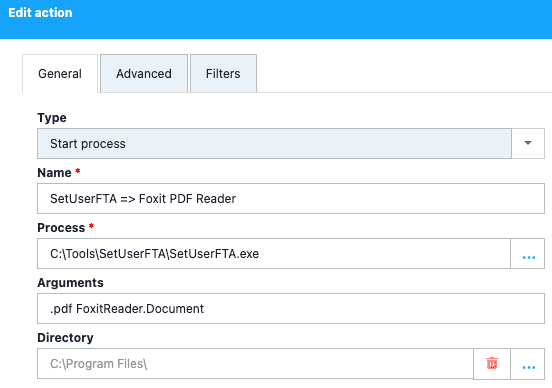Click the Process label
The width and height of the screenshot is (552, 388).
click(61, 227)
